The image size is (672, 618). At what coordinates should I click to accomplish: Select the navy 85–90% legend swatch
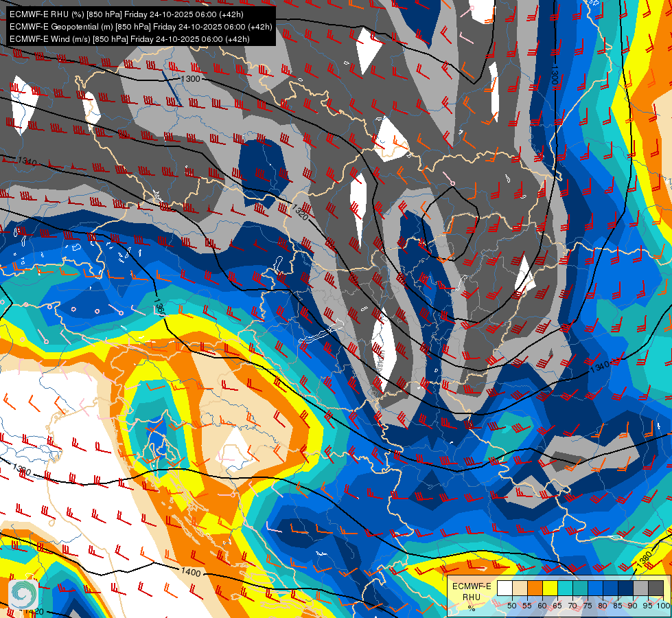tap(626, 588)
